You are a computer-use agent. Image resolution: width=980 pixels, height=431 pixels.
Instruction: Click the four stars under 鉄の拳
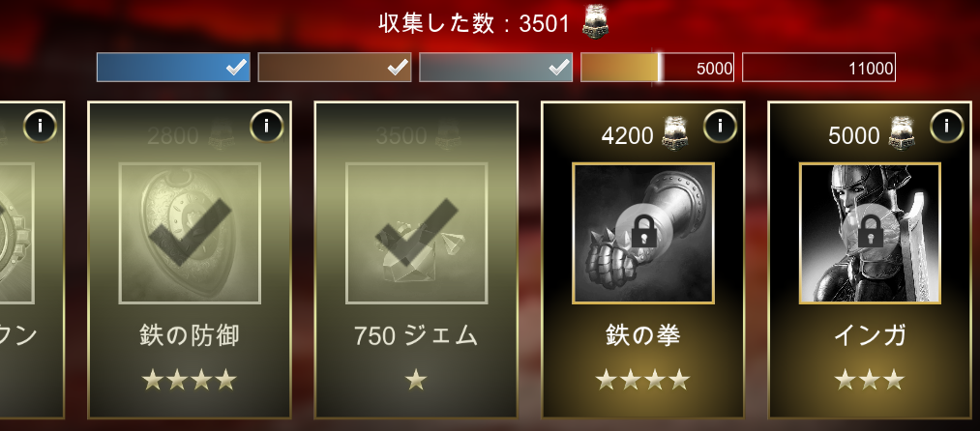click(x=642, y=379)
